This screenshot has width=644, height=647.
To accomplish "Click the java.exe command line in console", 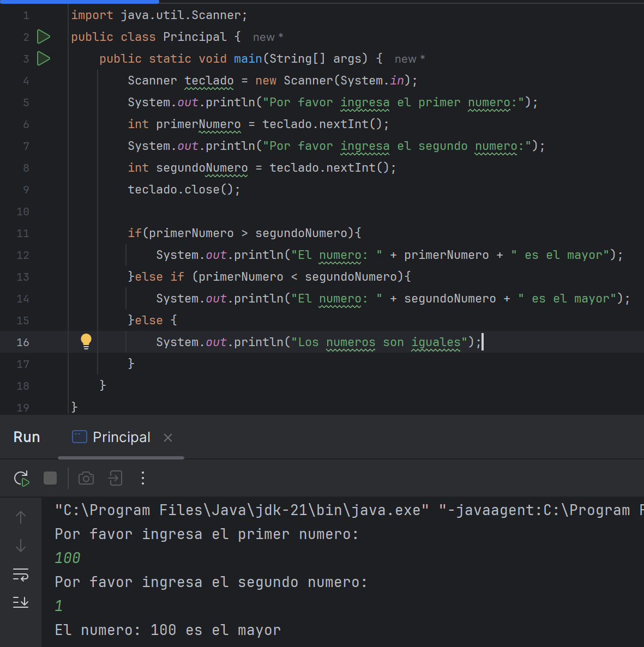I will [349, 510].
